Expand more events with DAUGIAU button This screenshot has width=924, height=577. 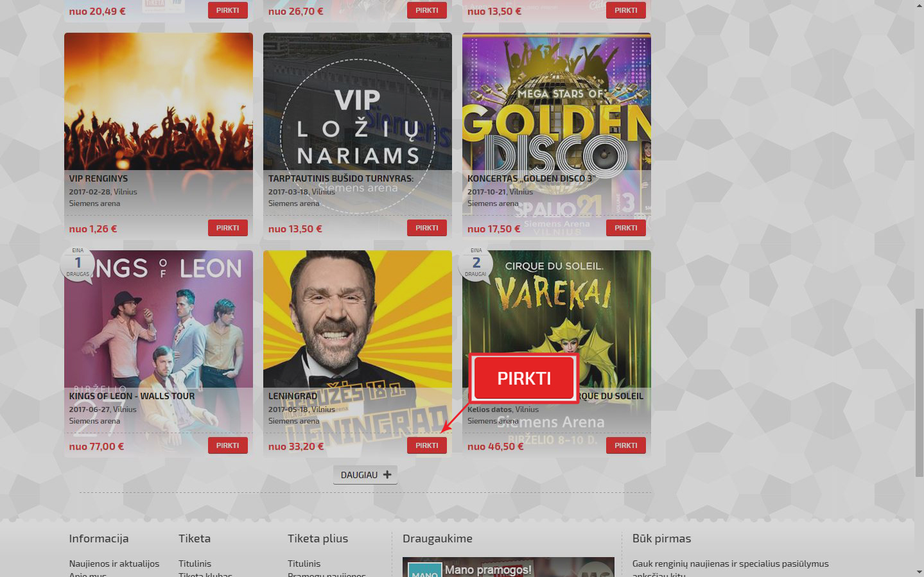tap(365, 475)
